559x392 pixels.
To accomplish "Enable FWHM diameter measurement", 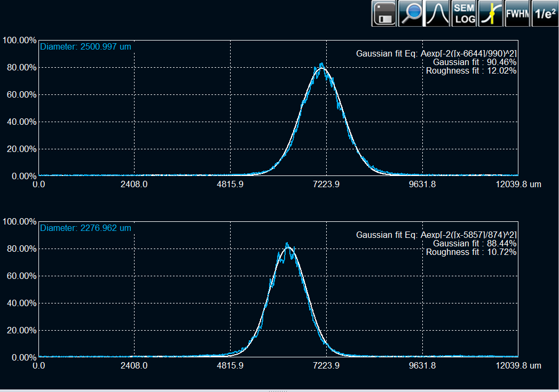I will click(517, 14).
